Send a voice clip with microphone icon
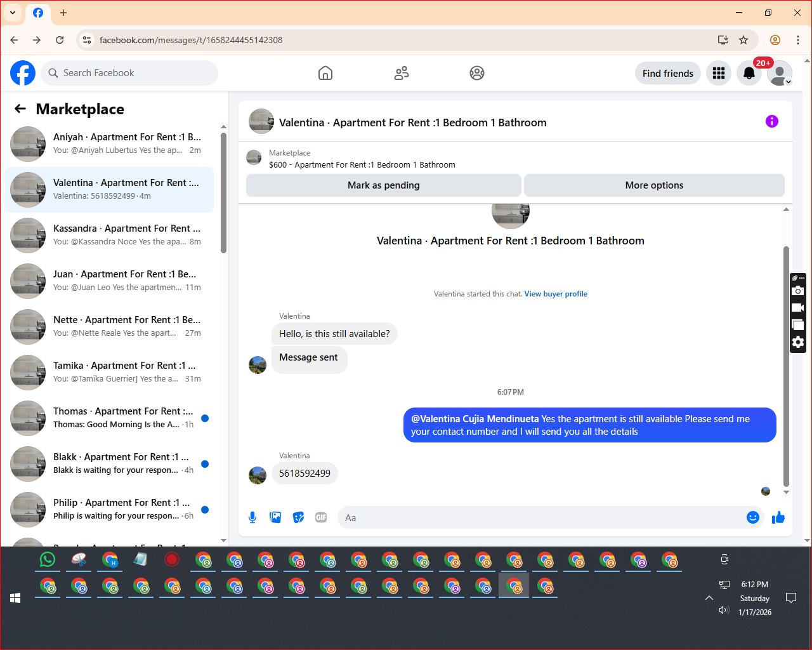The width and height of the screenshot is (812, 650). (x=252, y=517)
